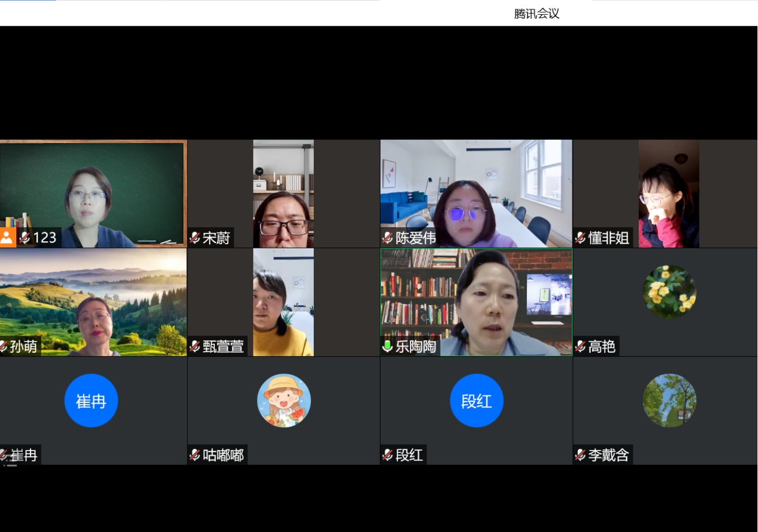758x532 pixels.
Task: Click the muted microphone icon beside 宋蔚
Action: (195, 238)
